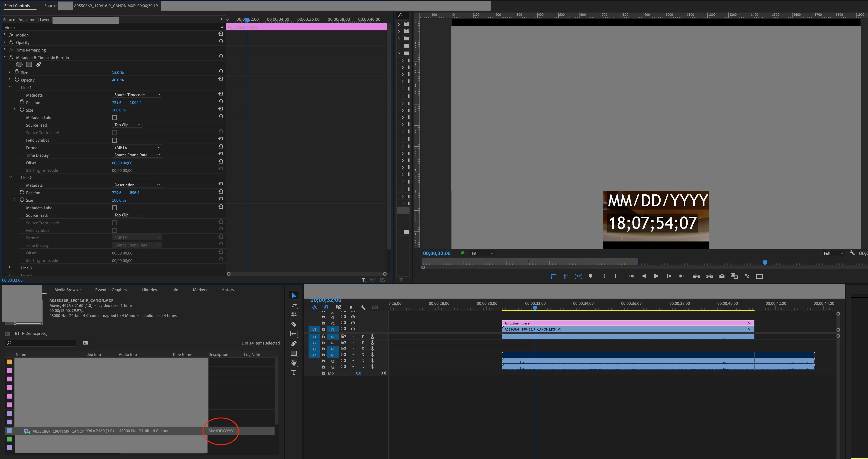Toggle V2 track output eye icon
The image size is (868, 459).
353,323
